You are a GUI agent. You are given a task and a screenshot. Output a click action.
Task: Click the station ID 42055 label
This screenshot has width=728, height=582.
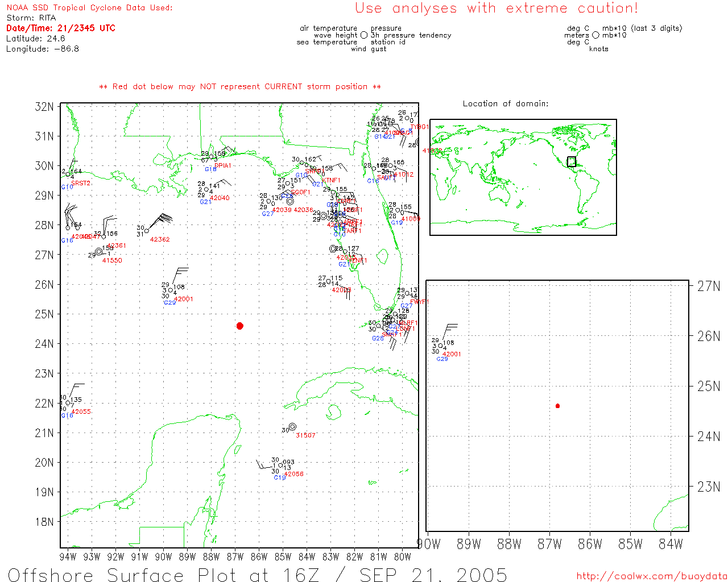[81, 411]
